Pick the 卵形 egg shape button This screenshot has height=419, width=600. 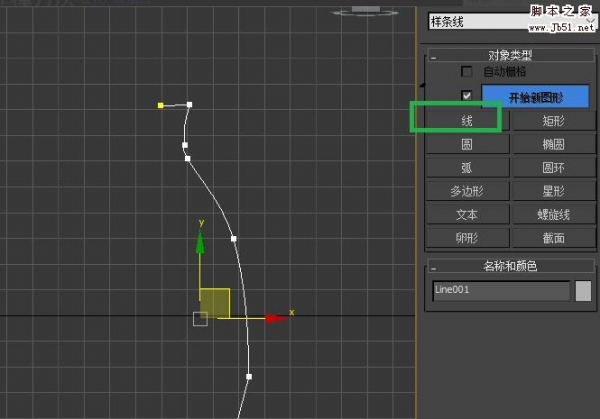[x=467, y=238]
